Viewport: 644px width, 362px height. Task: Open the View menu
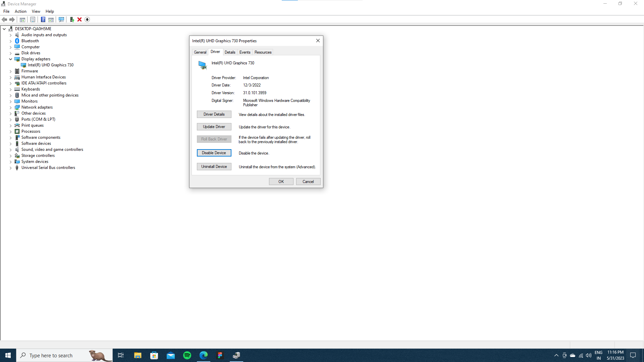click(36, 11)
